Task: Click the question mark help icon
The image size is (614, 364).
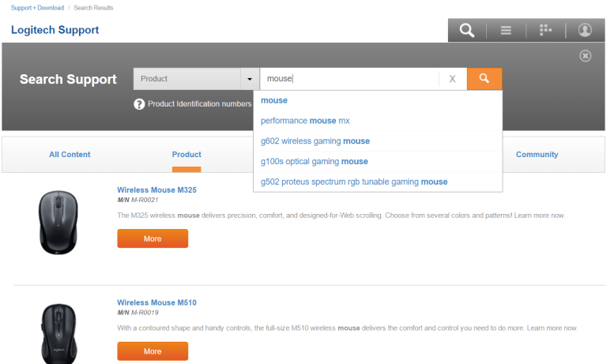Action: tap(139, 104)
